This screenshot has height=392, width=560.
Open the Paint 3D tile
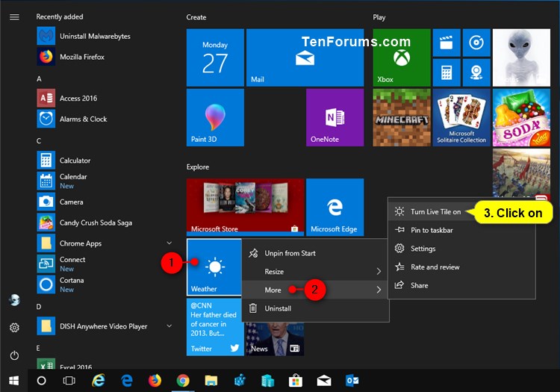point(215,117)
